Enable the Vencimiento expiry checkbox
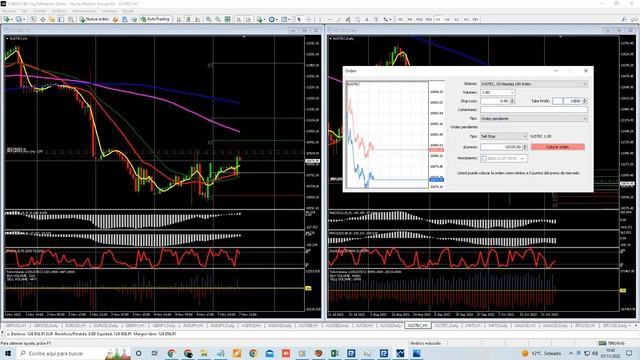This screenshot has height=360, width=640. [484, 158]
